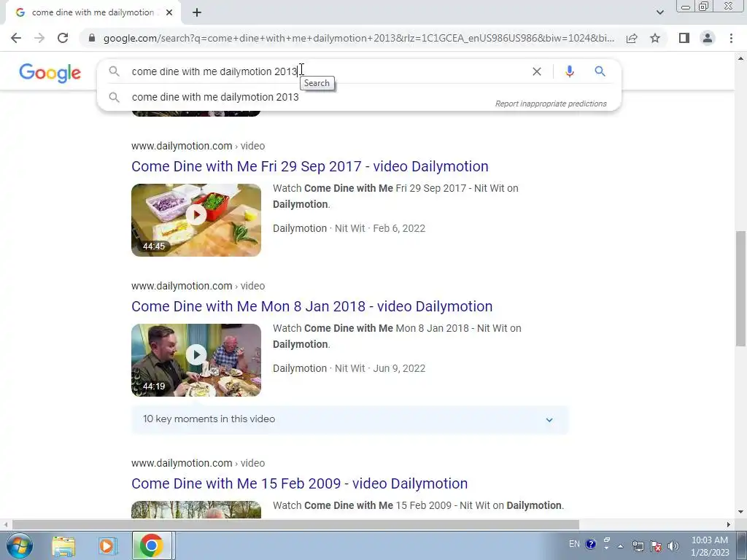The width and height of the screenshot is (747, 560).
Task: Click the dailymotion.com URL above the 2017 result
Action: (198, 146)
